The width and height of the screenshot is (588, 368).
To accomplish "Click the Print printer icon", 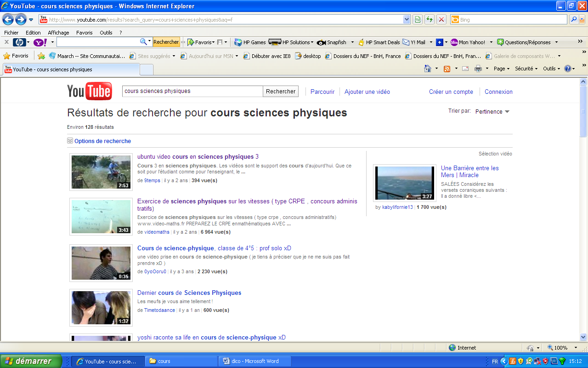I will point(478,69).
